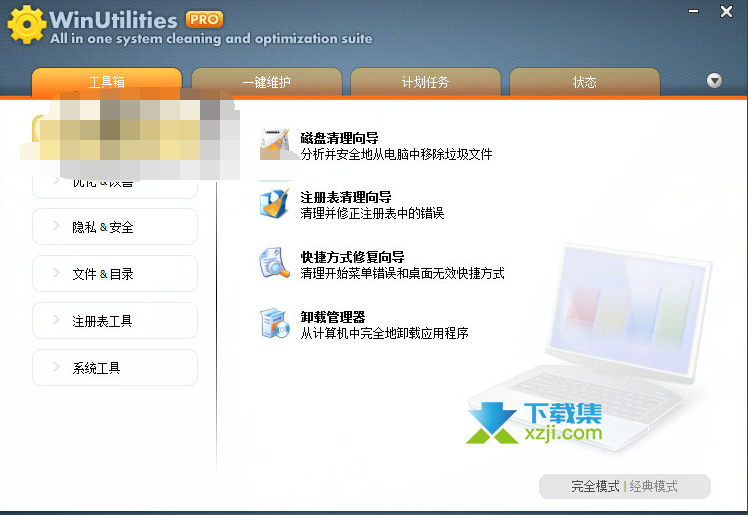Open the shortcut fixer wizard icon

tap(275, 263)
